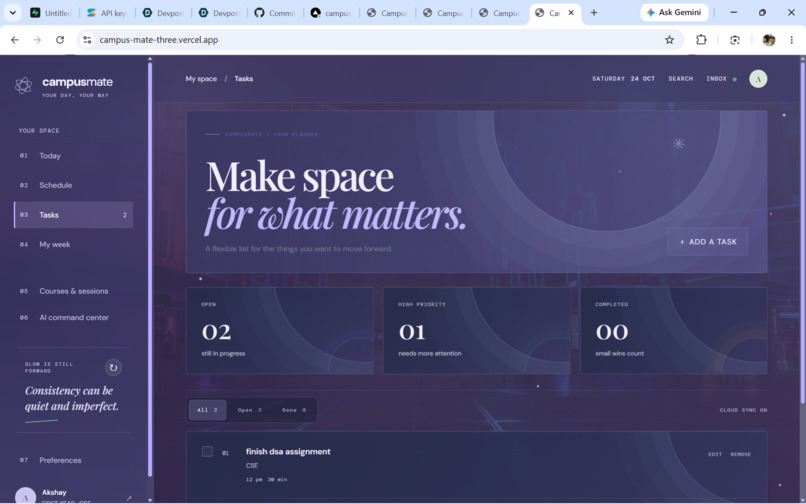Click the Tasks breadcrumb text
The height and width of the screenshot is (504, 806).
[244, 79]
